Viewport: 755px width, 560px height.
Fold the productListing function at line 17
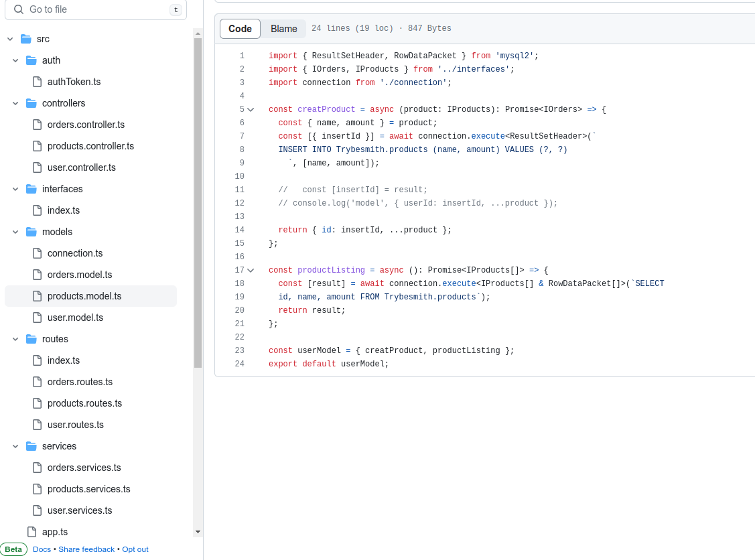[x=251, y=270]
